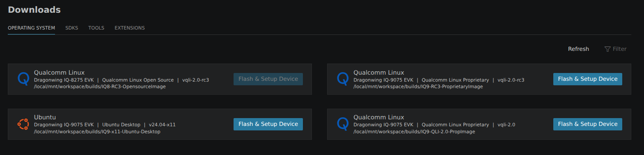The height and width of the screenshot is (155, 644).
Task: Flash & Setup Device for vqli-2.0-rc3 Proprietary
Action: 587,79
